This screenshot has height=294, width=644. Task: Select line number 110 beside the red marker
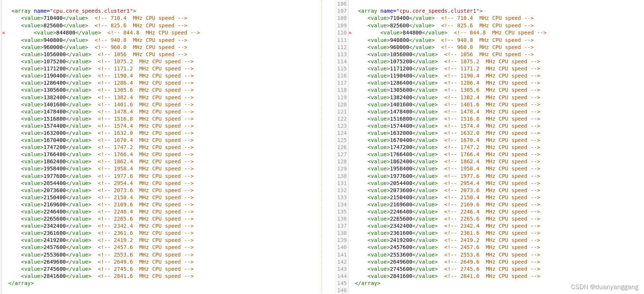[342, 33]
